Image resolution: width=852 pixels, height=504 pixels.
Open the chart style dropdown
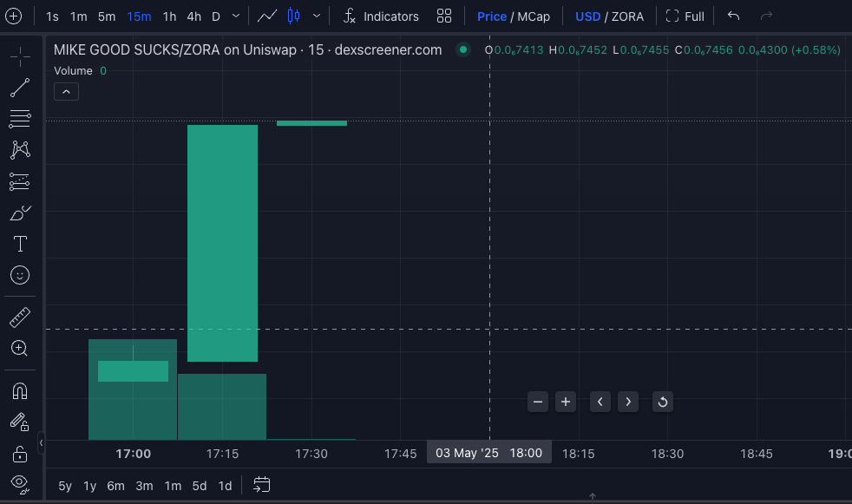click(316, 16)
